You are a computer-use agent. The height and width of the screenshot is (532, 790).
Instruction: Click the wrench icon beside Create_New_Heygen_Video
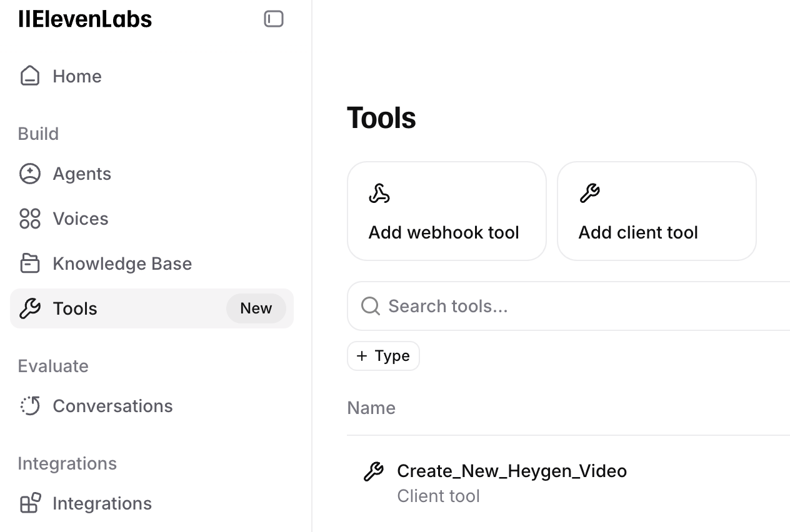click(374, 471)
